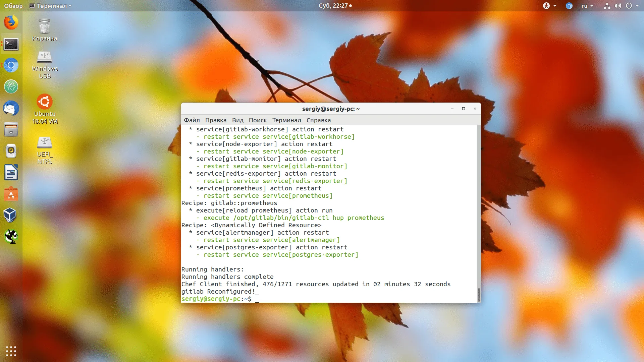The image size is (644, 362).
Task: Open the Atom editor from the dock
Action: coord(11,86)
